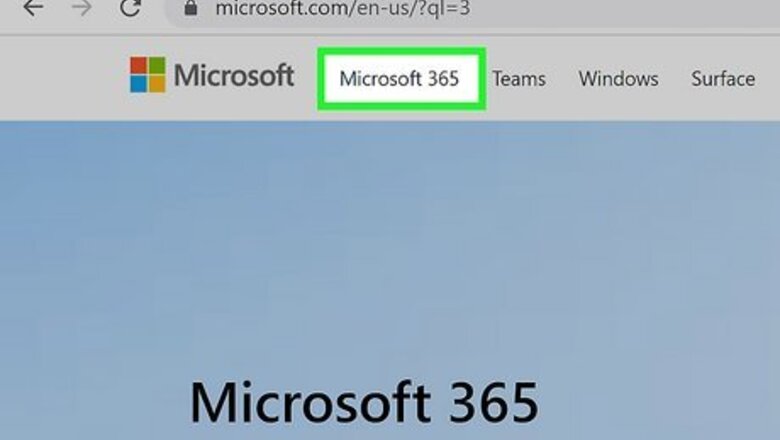Click the yellow square of Microsoft logo

coord(157,84)
